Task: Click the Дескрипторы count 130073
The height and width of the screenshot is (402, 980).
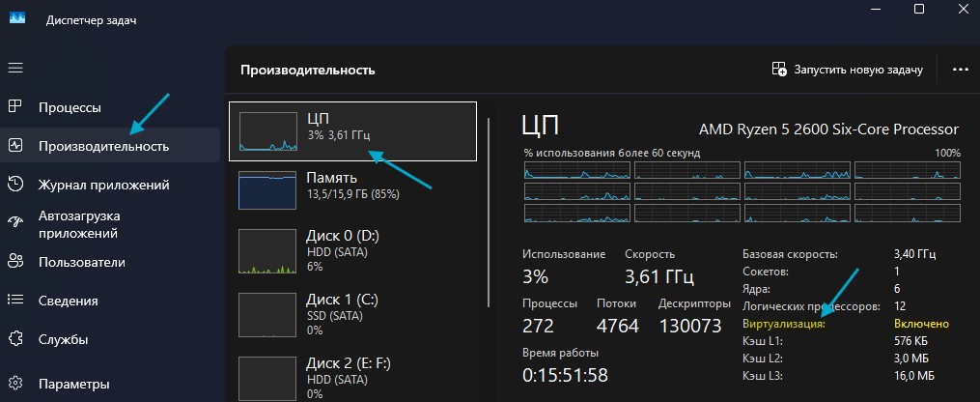Action: tap(690, 326)
